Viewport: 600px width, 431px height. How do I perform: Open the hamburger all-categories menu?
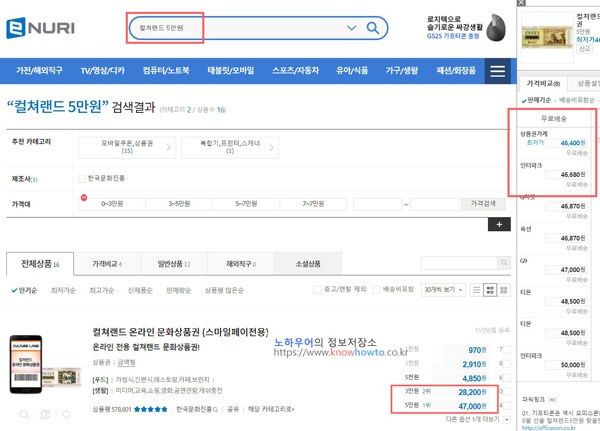click(x=497, y=71)
